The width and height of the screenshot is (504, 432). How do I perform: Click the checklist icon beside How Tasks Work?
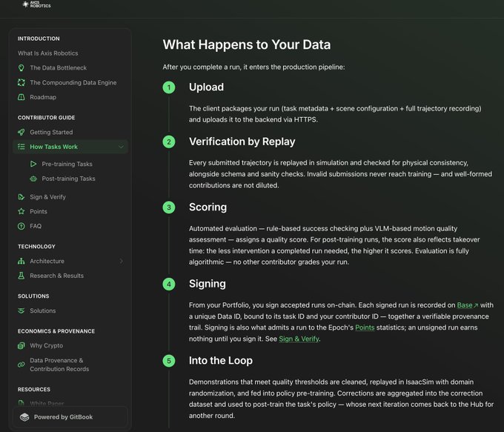pyautogui.click(x=21, y=147)
